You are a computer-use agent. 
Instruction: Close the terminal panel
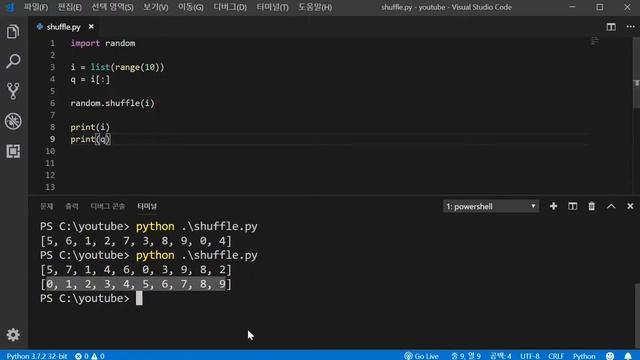[630, 206]
